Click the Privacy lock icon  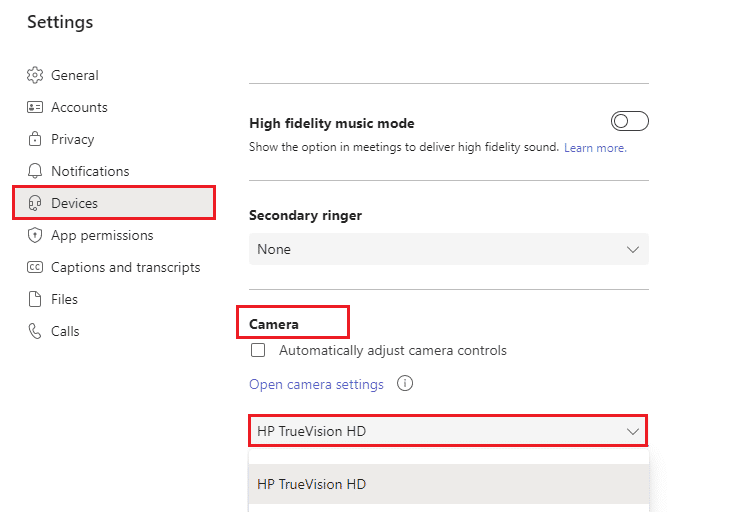(35, 139)
